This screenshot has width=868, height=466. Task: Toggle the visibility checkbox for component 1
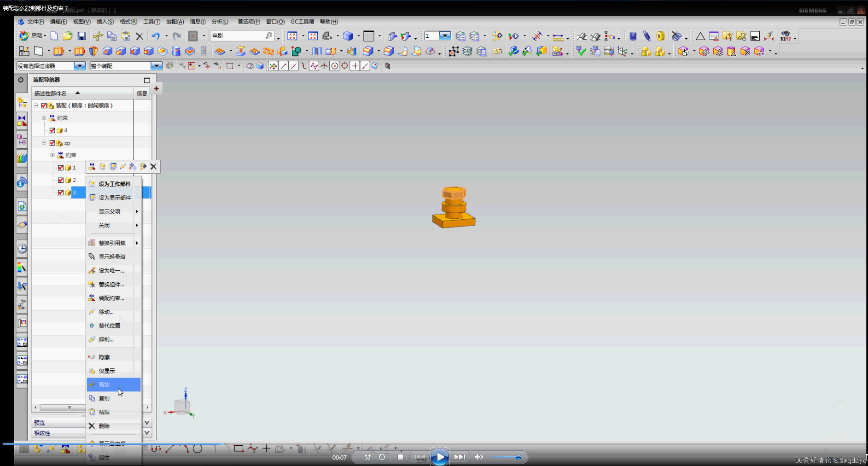click(61, 168)
